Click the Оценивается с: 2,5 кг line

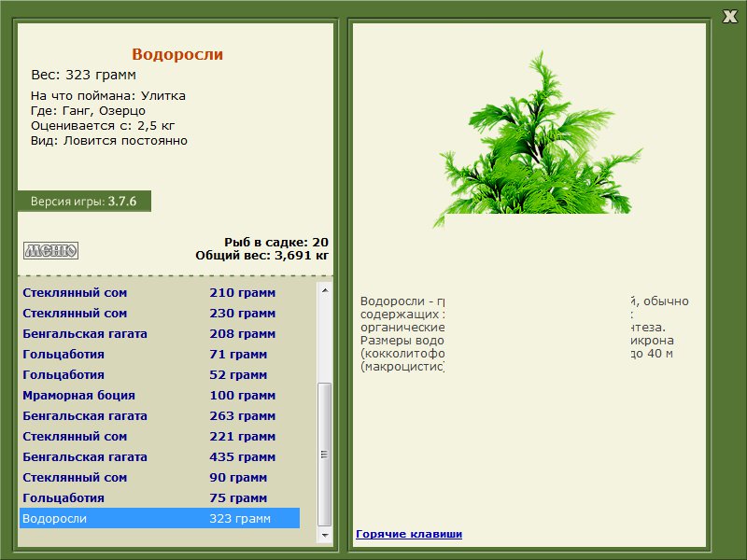pos(103,126)
